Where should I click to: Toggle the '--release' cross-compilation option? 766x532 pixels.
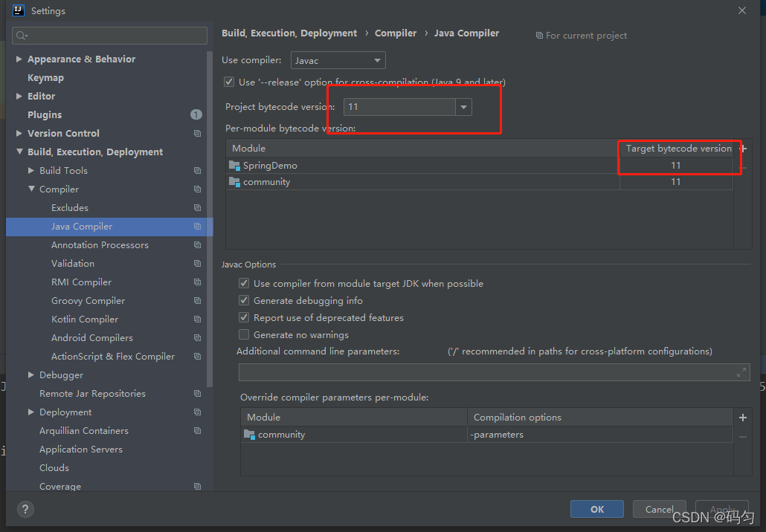click(228, 82)
